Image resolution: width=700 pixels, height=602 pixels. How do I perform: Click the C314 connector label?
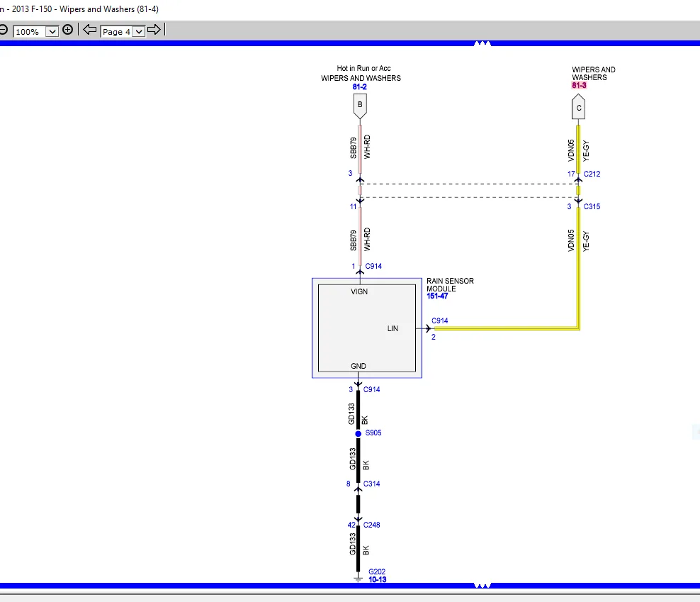click(x=371, y=484)
